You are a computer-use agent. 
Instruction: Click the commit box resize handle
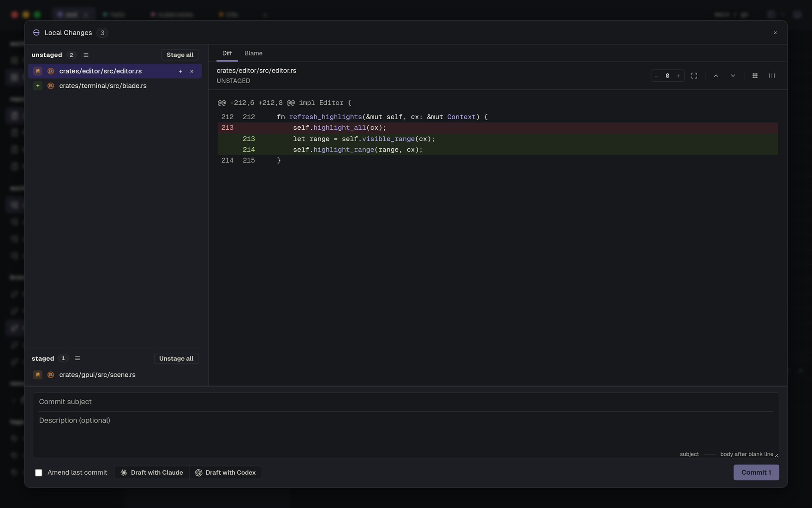(x=776, y=455)
